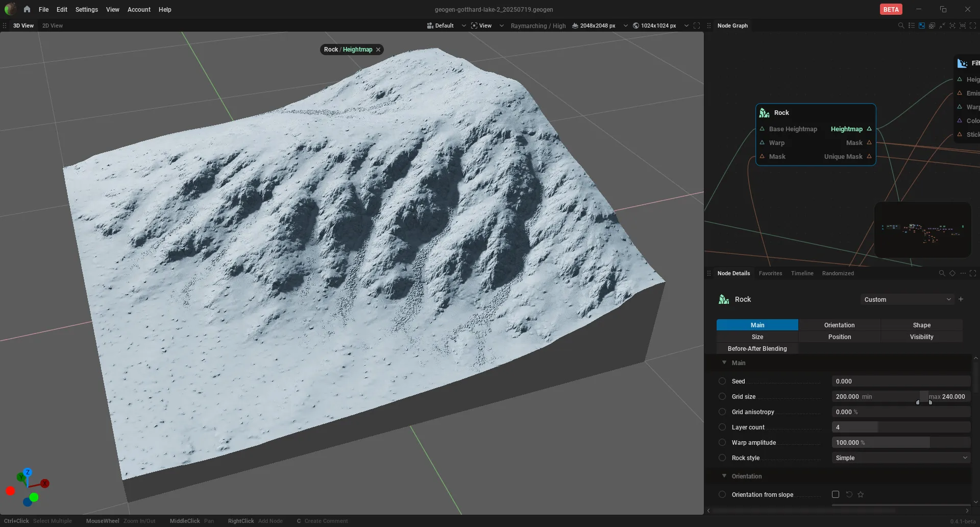Toggle the circle next to Seed

(722, 381)
